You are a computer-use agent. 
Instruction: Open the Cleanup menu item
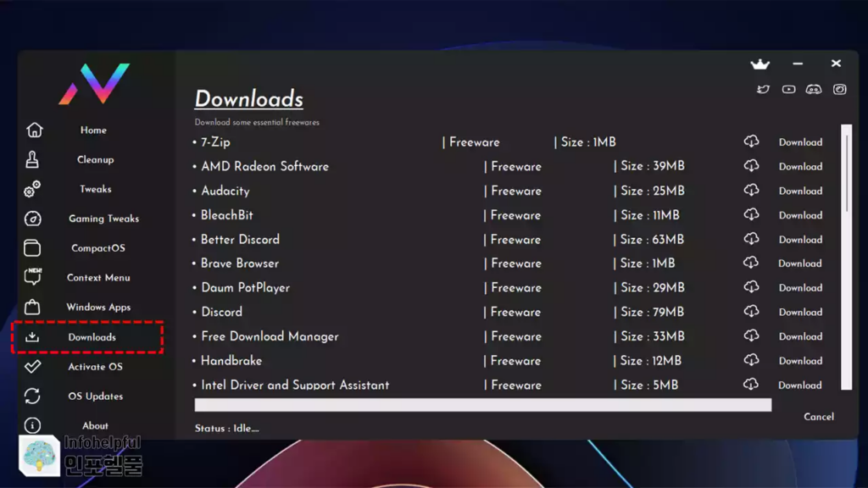point(95,159)
